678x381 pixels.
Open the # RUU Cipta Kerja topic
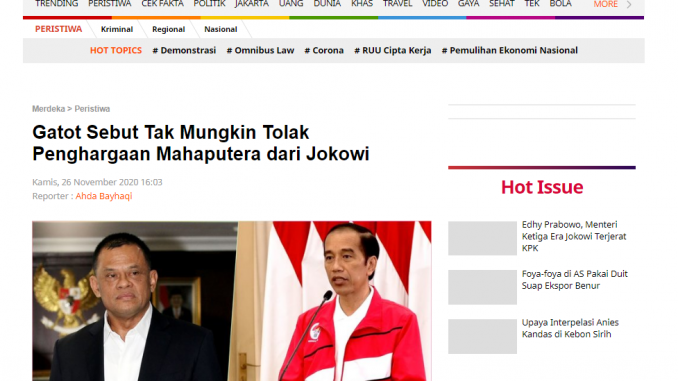(393, 51)
